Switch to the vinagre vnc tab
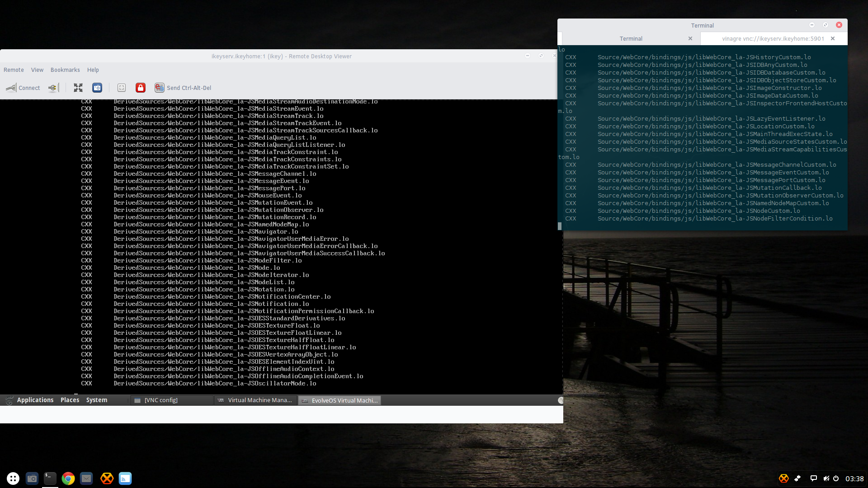This screenshot has width=868, height=488. [773, 38]
